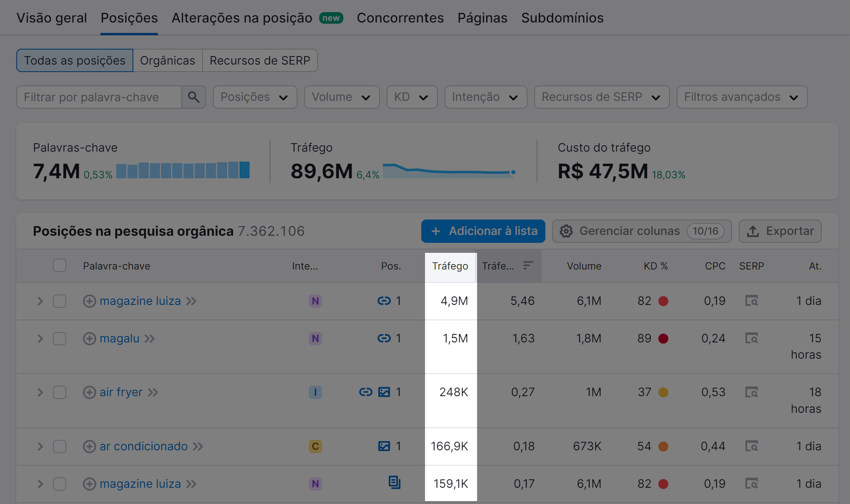Click the N intent badge for magalu

(x=315, y=339)
